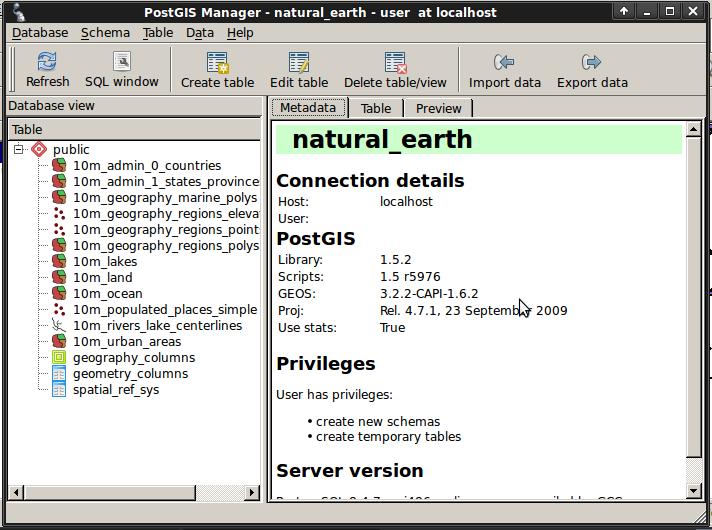The height and width of the screenshot is (530, 712).
Task: Collapse the public schema tree node
Action: [x=18, y=149]
